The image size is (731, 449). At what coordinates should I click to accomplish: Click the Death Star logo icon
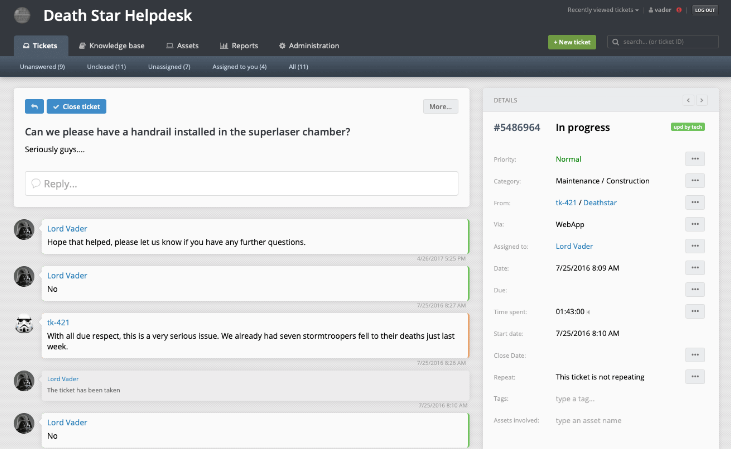(22, 15)
